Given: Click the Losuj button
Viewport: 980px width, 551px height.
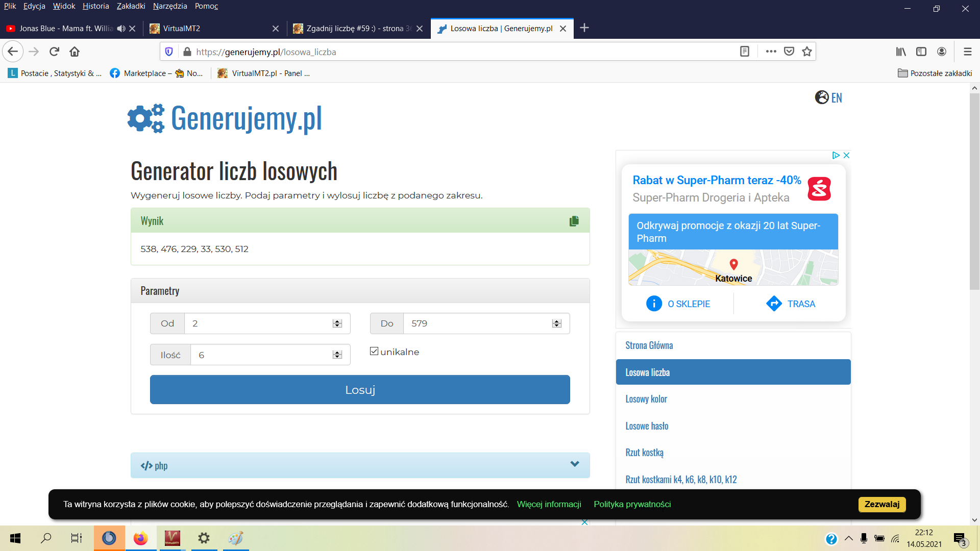Looking at the screenshot, I should [360, 390].
